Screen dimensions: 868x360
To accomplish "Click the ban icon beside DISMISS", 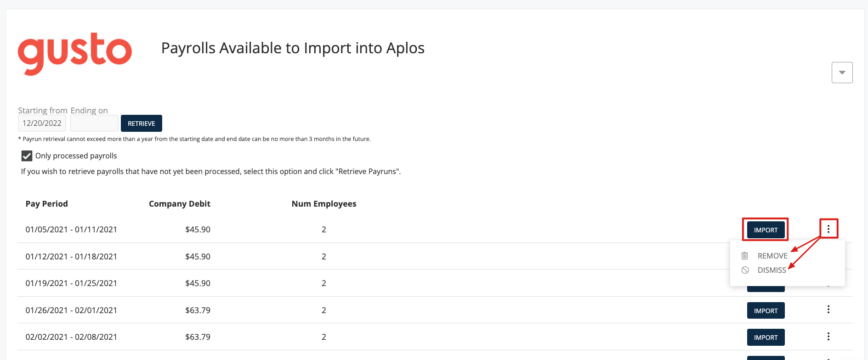I will pos(745,270).
